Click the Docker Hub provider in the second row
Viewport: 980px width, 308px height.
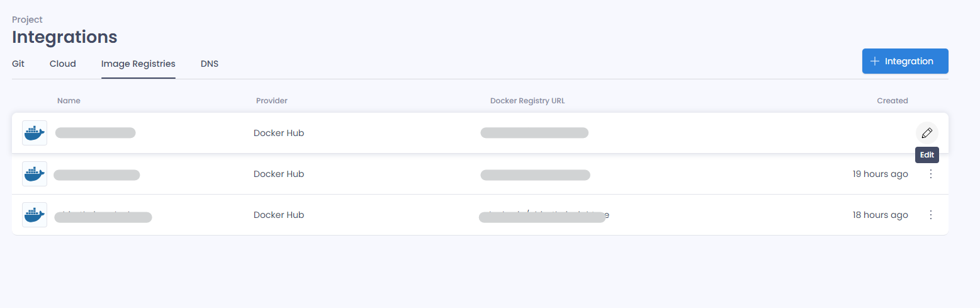click(x=279, y=174)
